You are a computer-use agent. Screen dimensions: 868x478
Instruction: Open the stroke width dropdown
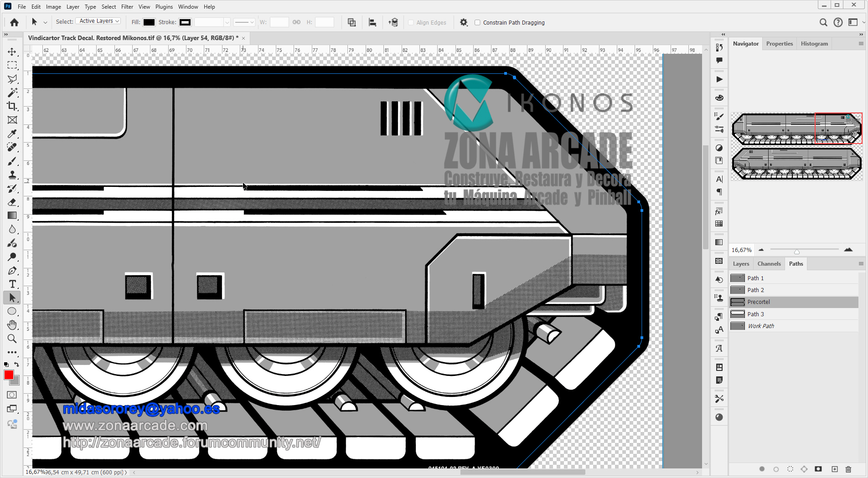(227, 22)
